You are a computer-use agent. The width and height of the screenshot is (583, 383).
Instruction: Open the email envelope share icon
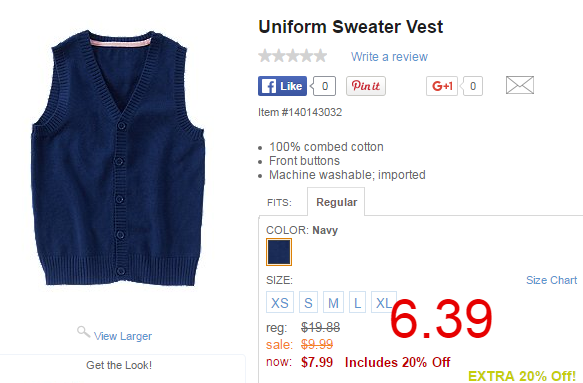[520, 85]
